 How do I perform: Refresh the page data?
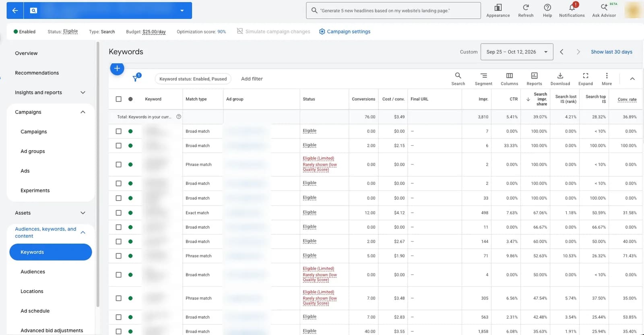pos(526,10)
